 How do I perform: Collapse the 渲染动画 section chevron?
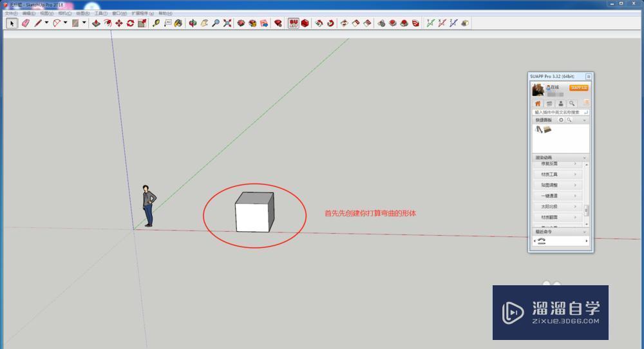tap(585, 158)
